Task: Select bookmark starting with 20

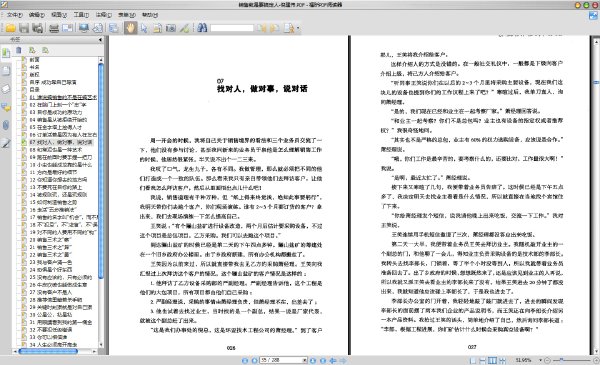Action: coord(51,240)
